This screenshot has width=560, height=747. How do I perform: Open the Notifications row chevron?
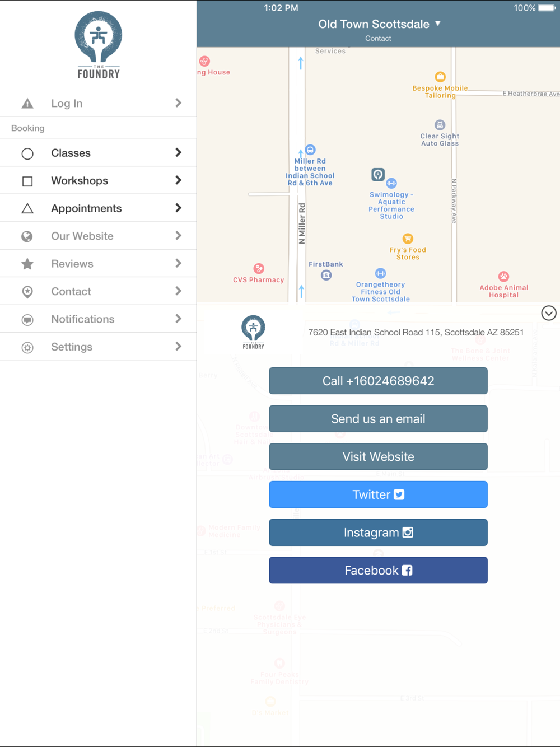click(x=178, y=319)
